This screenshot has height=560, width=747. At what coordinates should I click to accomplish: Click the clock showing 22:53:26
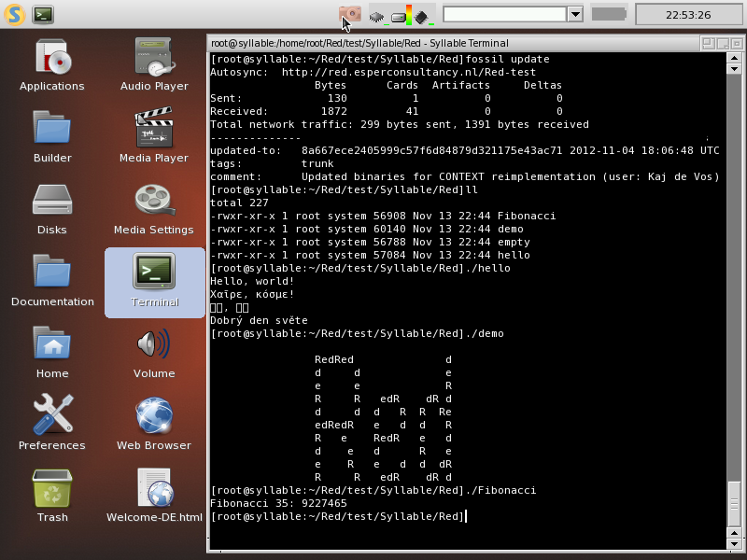coord(688,15)
